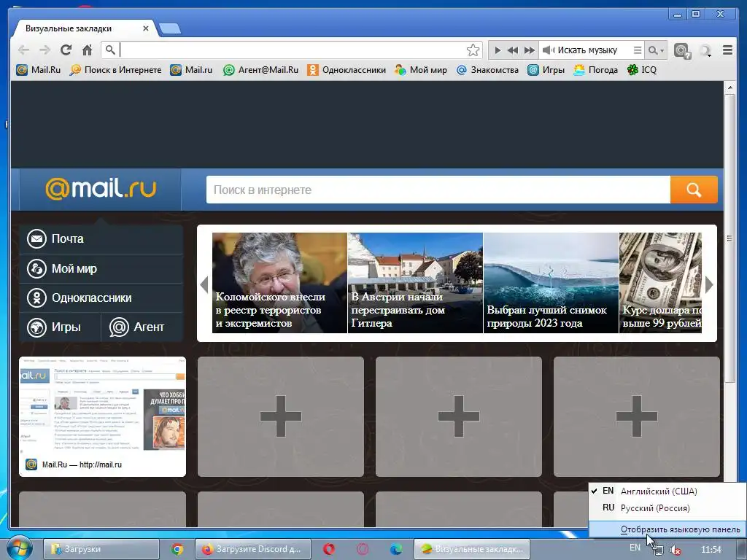Open Выбран лучший снимок природы story

tap(551, 283)
